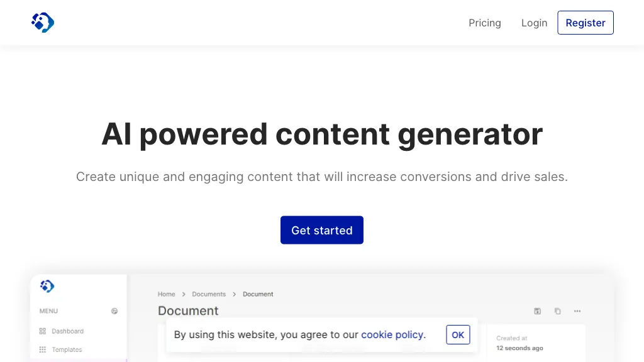Select Documents in the breadcrumb
The image size is (644, 362).
coord(209,294)
